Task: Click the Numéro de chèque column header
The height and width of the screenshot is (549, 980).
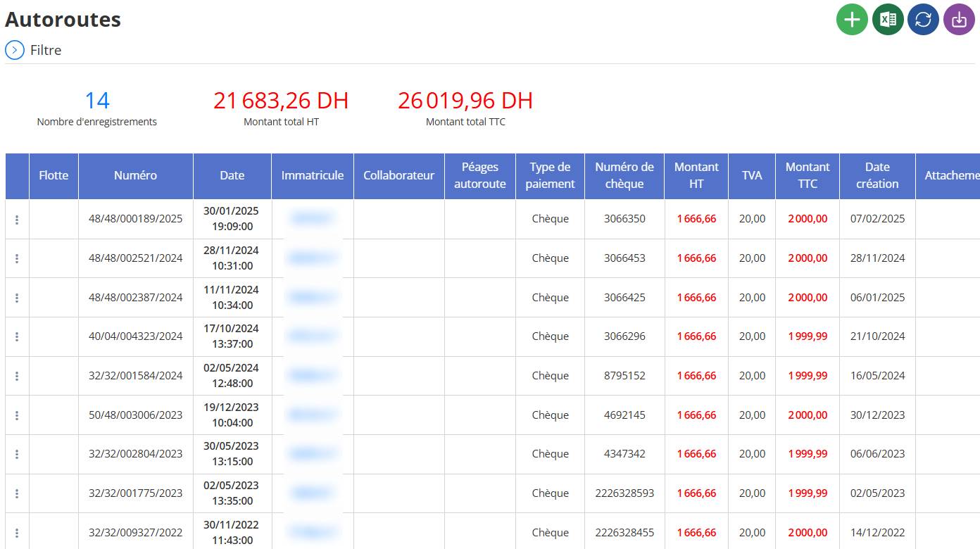Action: [624, 176]
